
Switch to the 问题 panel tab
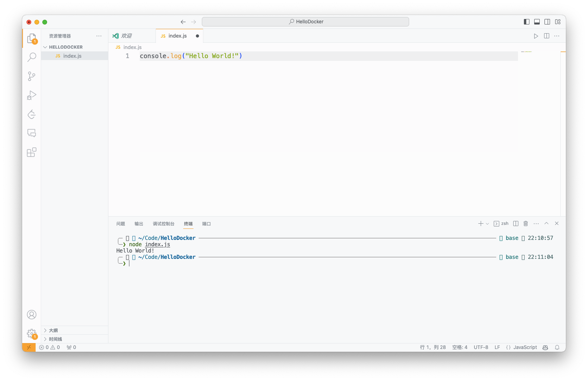coord(121,224)
